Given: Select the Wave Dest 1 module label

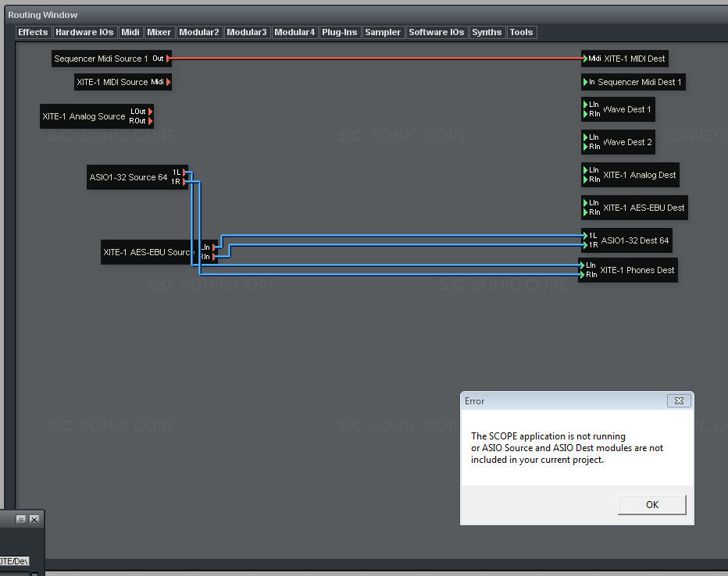Looking at the screenshot, I should point(627,109).
